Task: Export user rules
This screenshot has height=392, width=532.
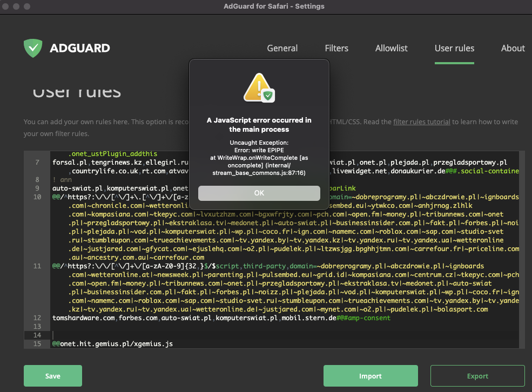Action: 477,375
